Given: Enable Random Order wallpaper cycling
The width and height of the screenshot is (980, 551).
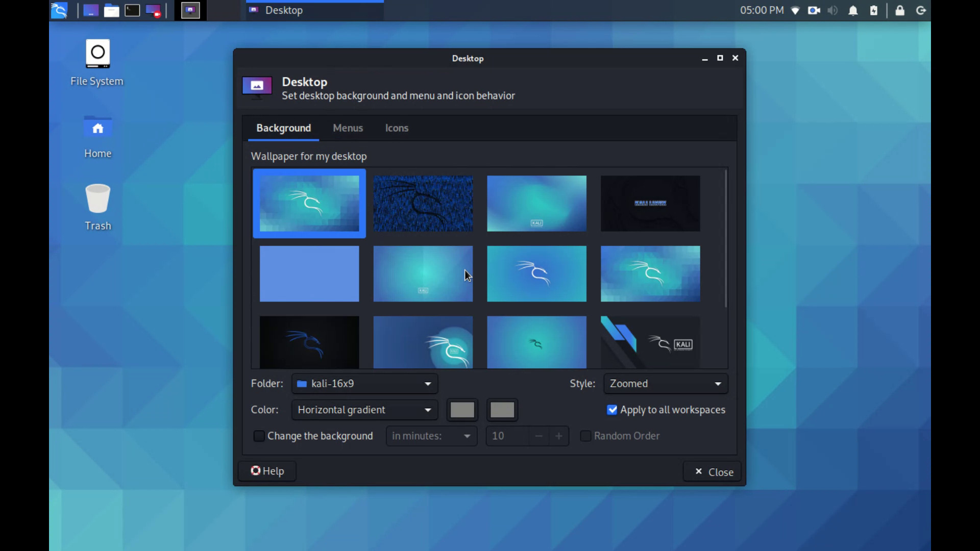Looking at the screenshot, I should [585, 436].
